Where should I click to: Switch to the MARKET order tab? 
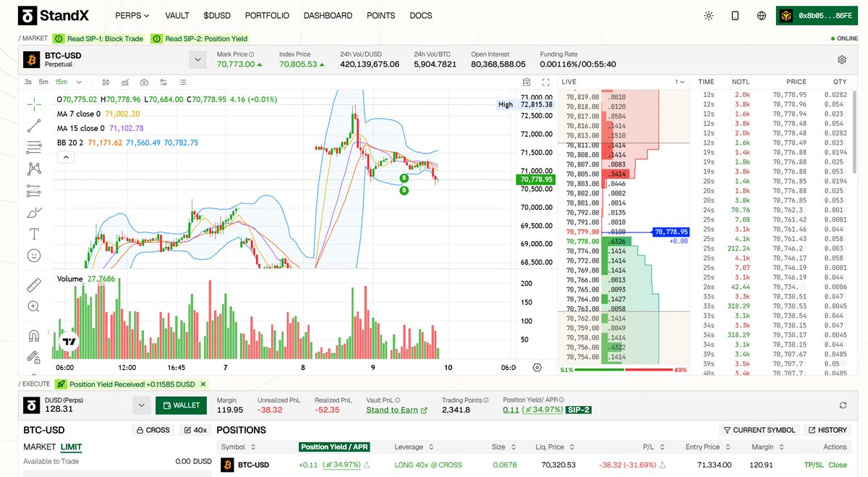39,447
